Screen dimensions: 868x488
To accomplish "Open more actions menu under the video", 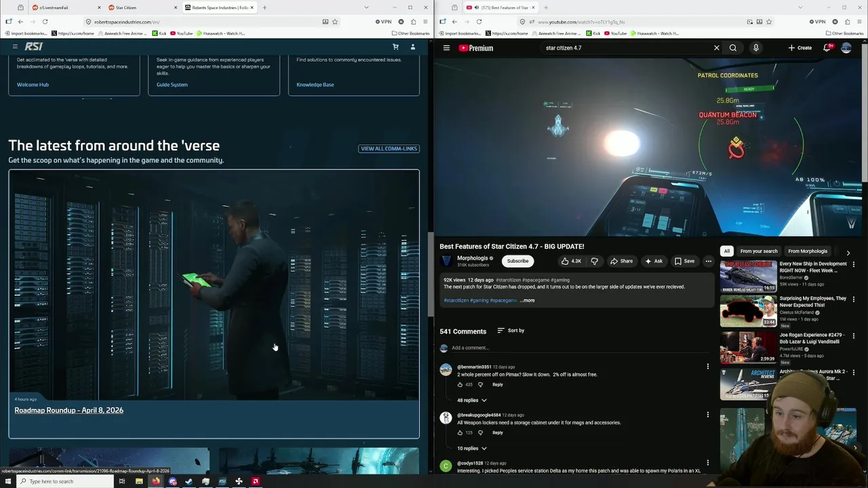I will click(708, 261).
